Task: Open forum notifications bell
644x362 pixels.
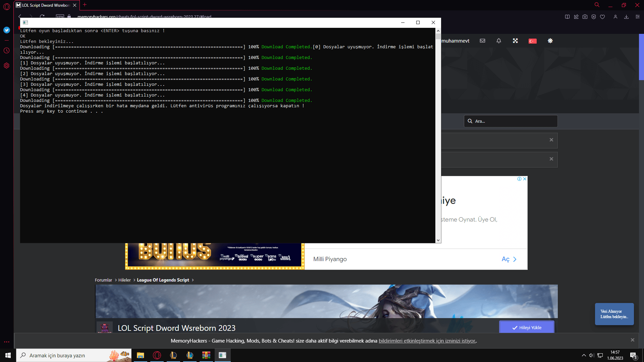Action: (x=499, y=41)
